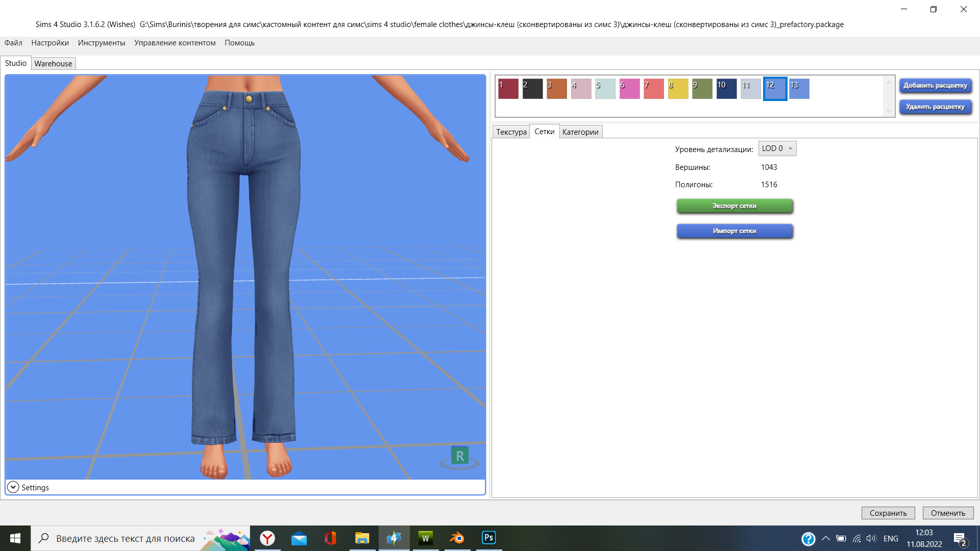Open the Инструменты menu
The width and height of the screenshot is (980, 551).
[x=102, y=43]
